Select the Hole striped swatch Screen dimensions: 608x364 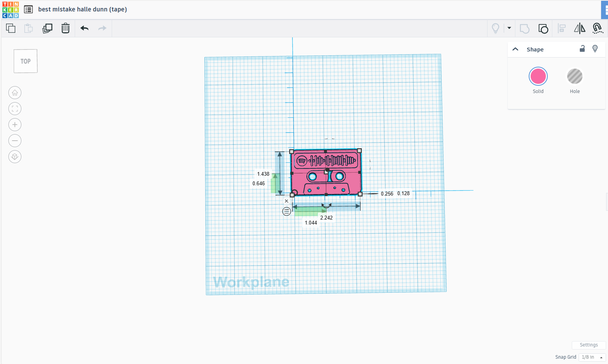pyautogui.click(x=575, y=76)
